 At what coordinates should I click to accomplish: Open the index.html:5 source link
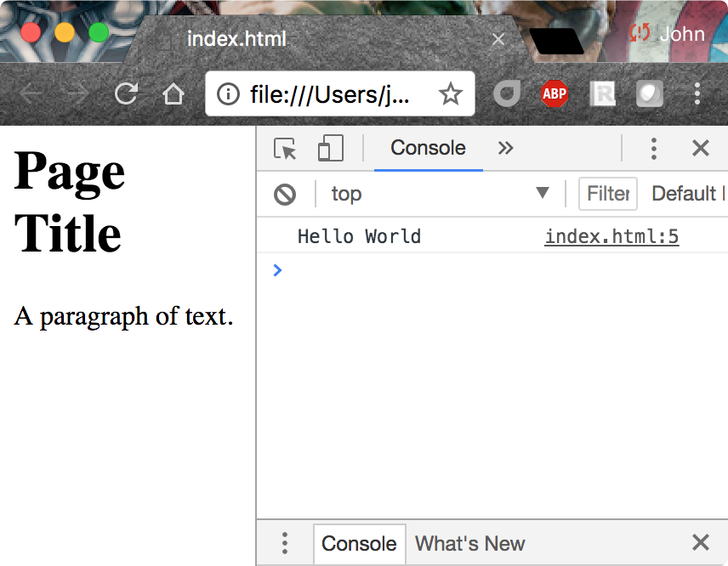[611, 236]
